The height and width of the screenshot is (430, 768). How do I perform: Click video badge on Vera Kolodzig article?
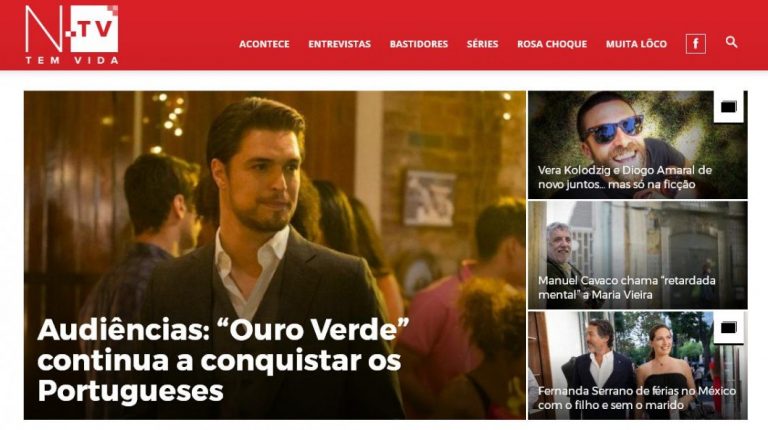728,107
